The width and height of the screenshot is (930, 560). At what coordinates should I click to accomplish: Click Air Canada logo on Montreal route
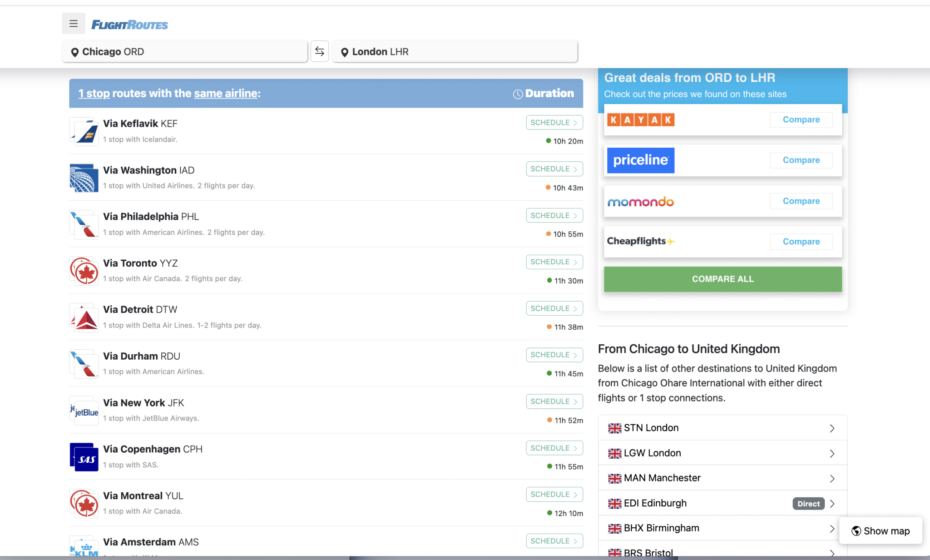84,503
